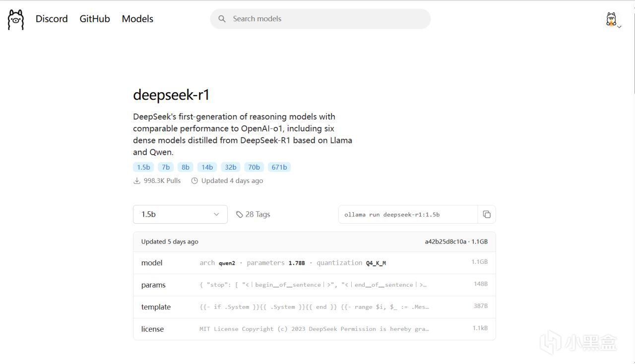Open the license file row

point(315,329)
